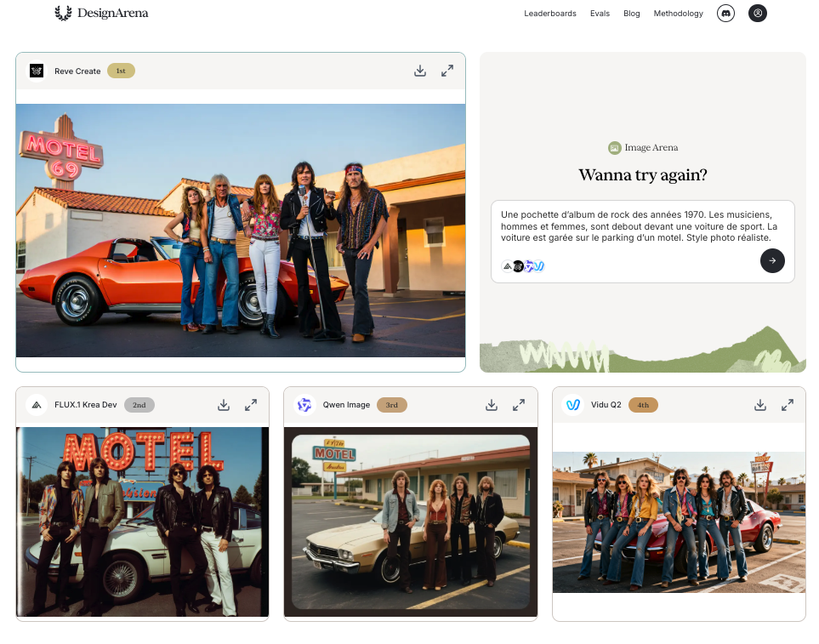Expand the Vidu Q2 image fullscreen

pos(788,405)
